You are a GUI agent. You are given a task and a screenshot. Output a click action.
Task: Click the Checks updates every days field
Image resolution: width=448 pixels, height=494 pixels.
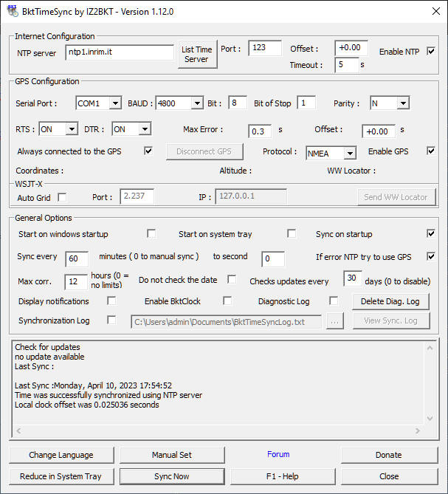[353, 278]
